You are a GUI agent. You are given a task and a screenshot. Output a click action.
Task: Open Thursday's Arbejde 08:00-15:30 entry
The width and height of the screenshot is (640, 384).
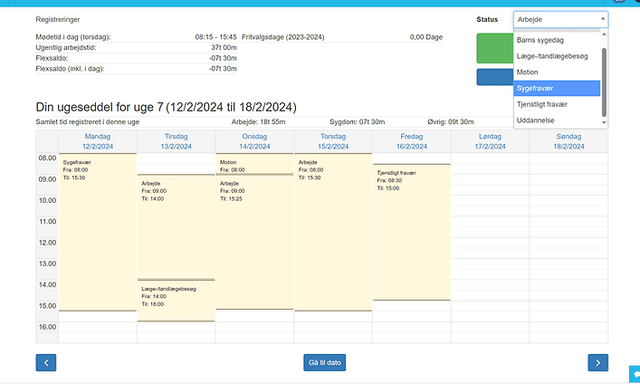point(333,232)
